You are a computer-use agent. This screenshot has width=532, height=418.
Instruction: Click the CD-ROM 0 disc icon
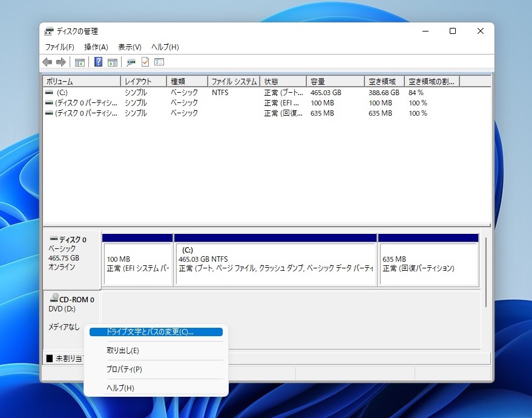click(x=54, y=298)
